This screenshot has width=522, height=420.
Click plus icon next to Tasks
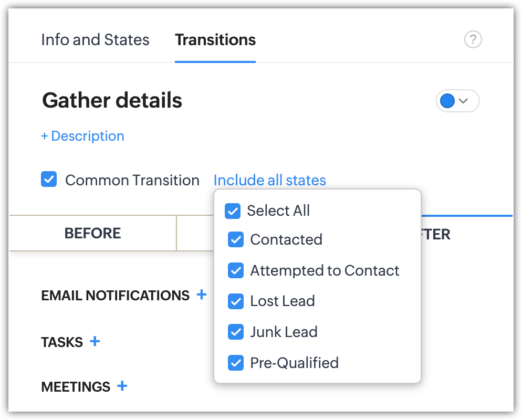point(95,341)
